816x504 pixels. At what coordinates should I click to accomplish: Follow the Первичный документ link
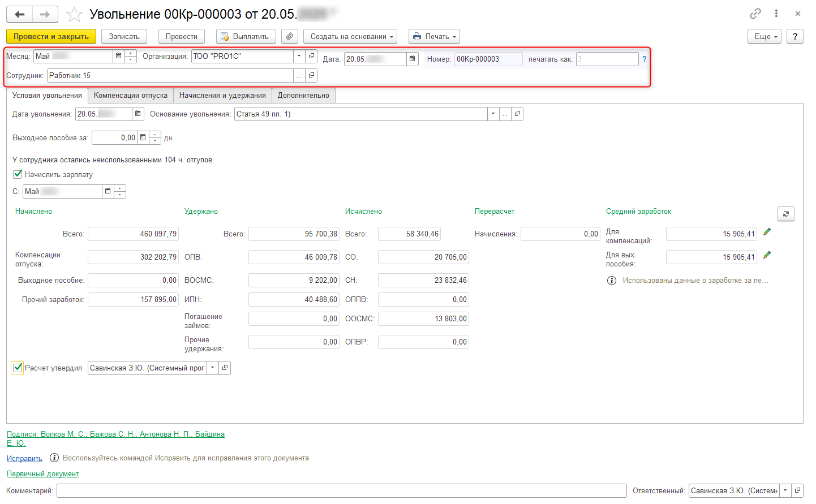pyautogui.click(x=42, y=474)
